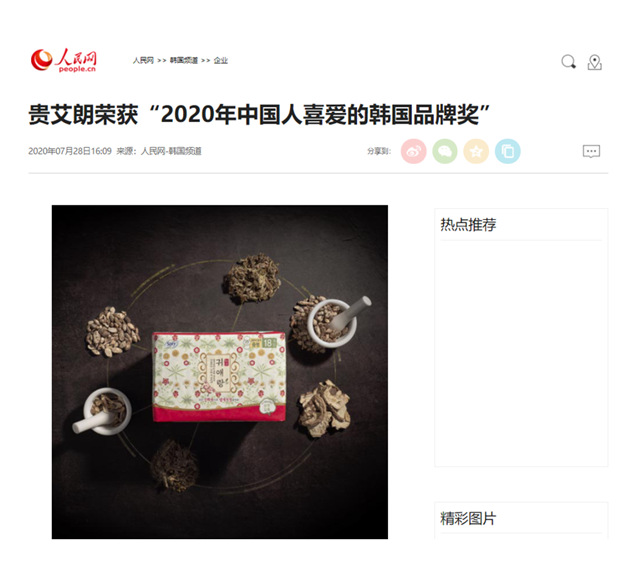Screen dimensions: 621x572
Task: Open the search magnifier icon
Action: tap(568, 62)
